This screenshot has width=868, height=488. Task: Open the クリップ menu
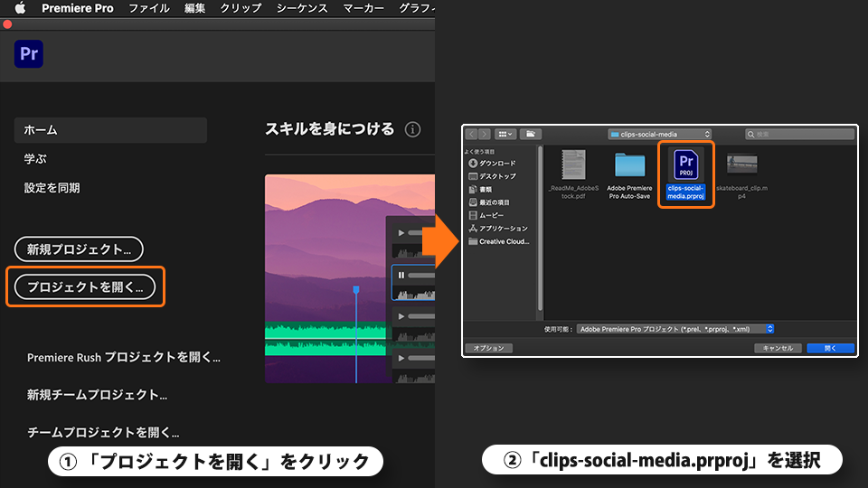pos(241,8)
